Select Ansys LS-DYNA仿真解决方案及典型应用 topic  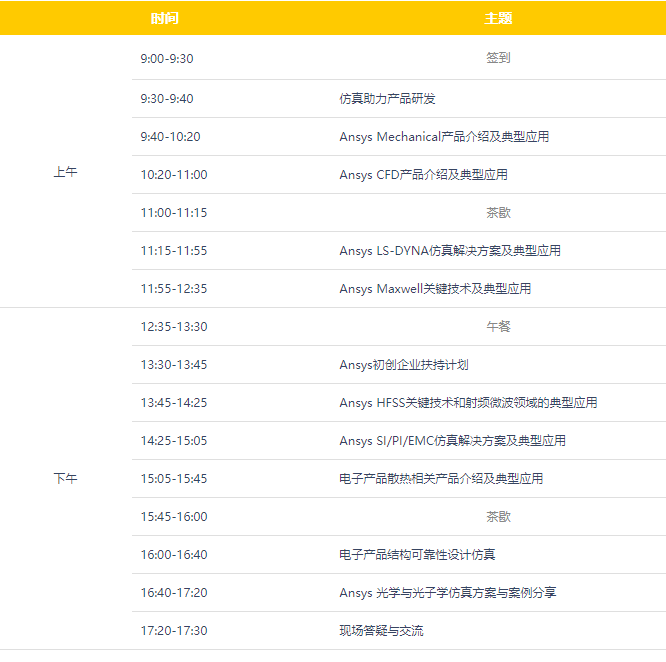450,251
